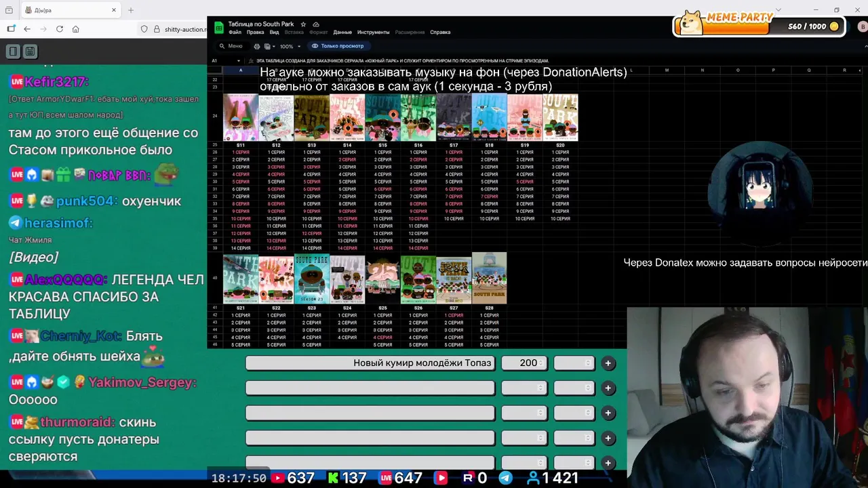
Task: Open the Файл menu
Action: point(235,32)
